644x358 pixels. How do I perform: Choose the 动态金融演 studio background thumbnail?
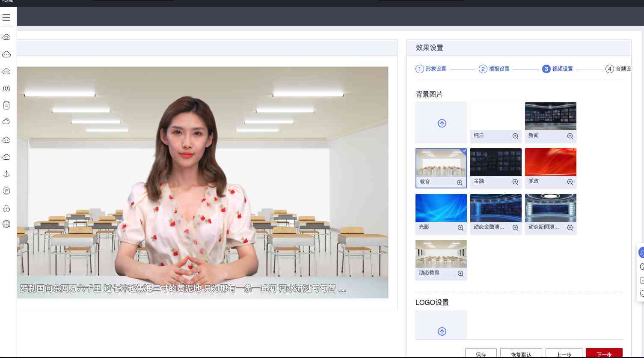coord(496,208)
